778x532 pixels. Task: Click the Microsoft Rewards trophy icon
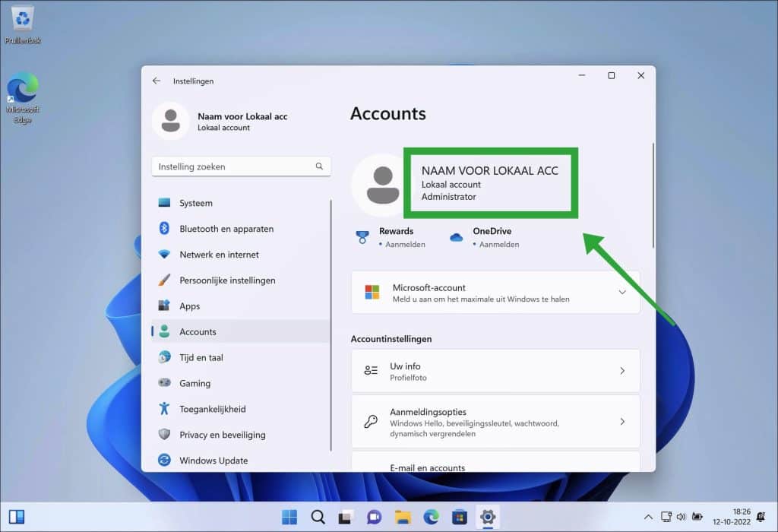coord(362,236)
